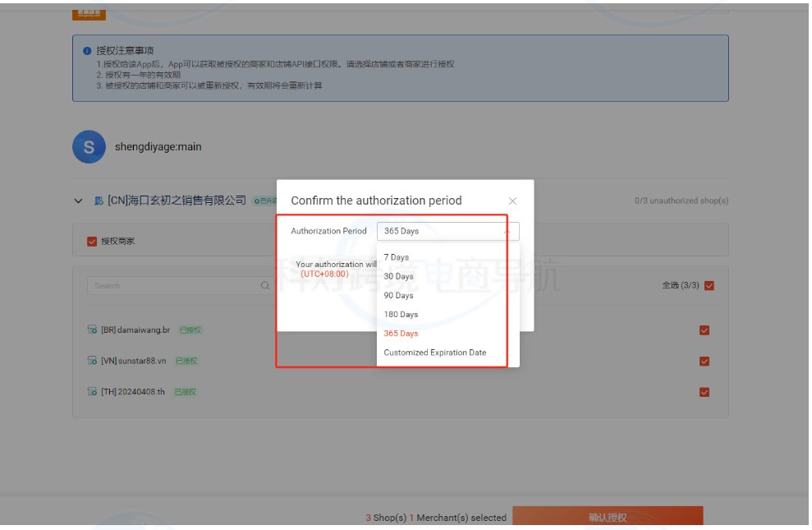The image size is (812, 530).
Task: Uncheck the damaiwang.br shop checkbox
Action: coord(704,330)
